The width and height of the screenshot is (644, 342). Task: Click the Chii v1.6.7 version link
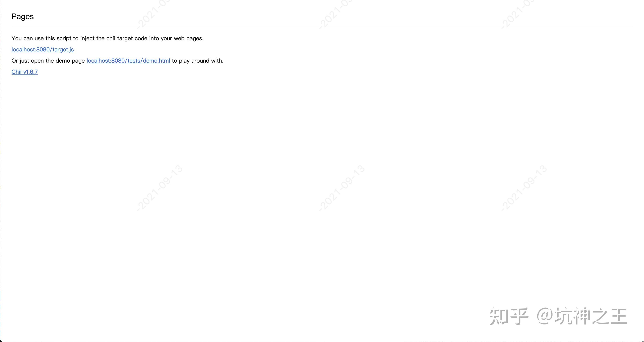coord(25,72)
